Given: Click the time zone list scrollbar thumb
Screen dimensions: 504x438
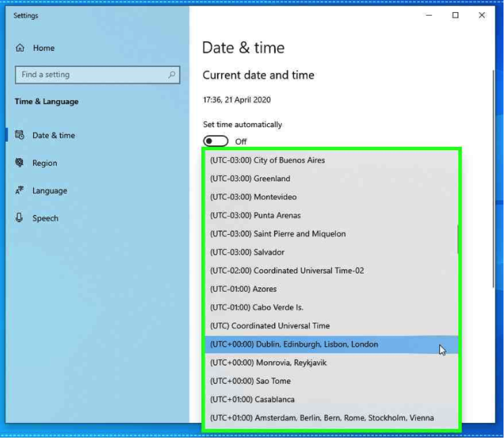Looking at the screenshot, I should pos(457,239).
